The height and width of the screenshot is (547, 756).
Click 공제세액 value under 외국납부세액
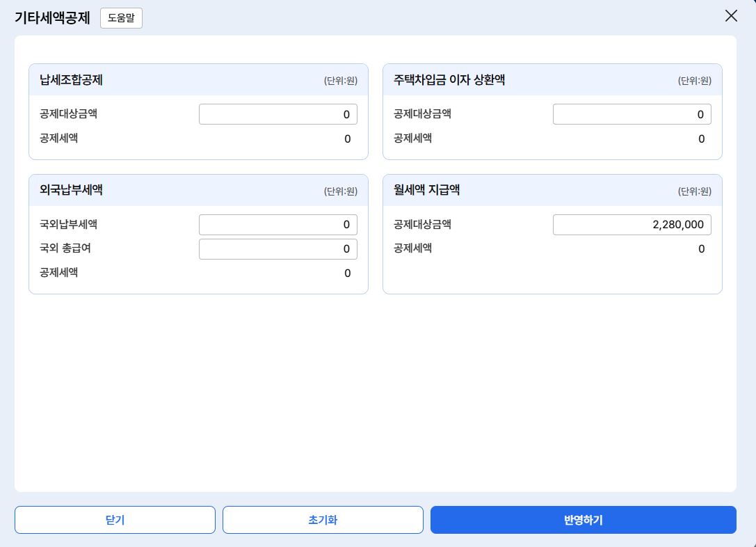[347, 273]
